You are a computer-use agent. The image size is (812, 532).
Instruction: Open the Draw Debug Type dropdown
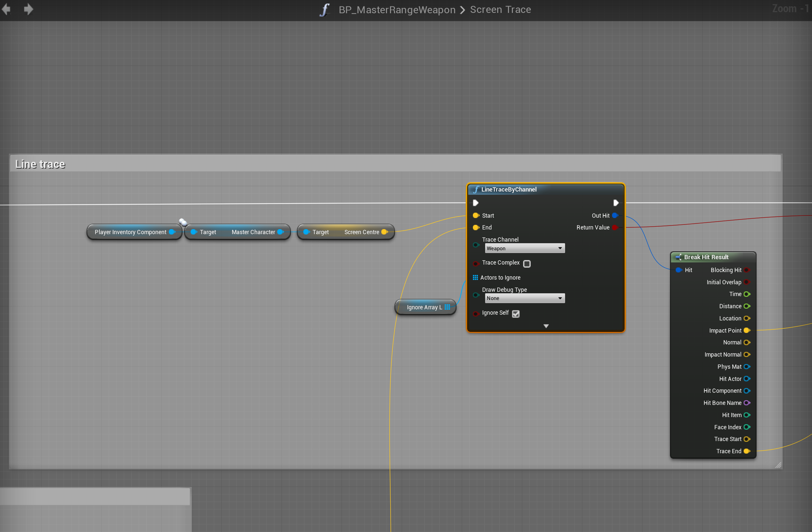(525, 298)
